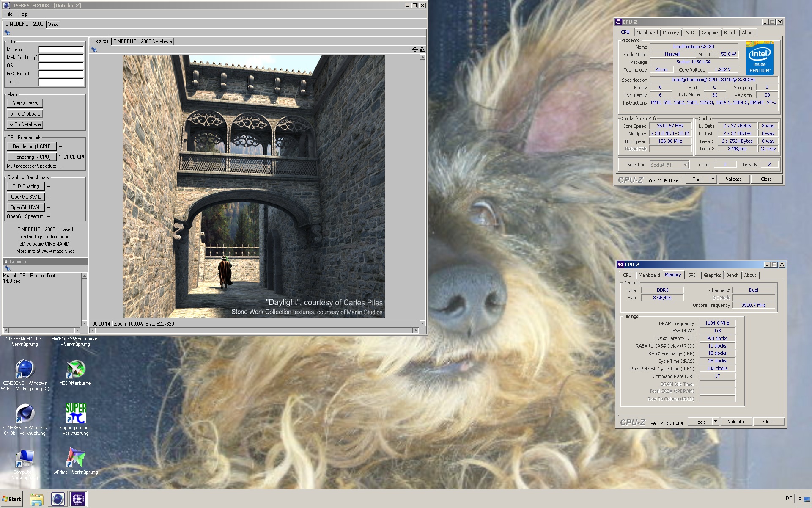Click the '1134.8 MHz' DRAM Frequency value
Screen dimensions: 812x508
(x=717, y=323)
